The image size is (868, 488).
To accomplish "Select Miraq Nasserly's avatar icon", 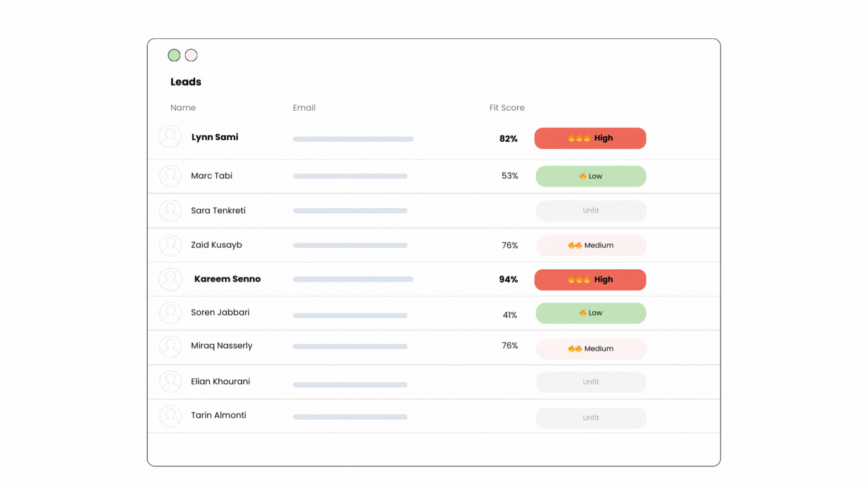I will tap(170, 347).
